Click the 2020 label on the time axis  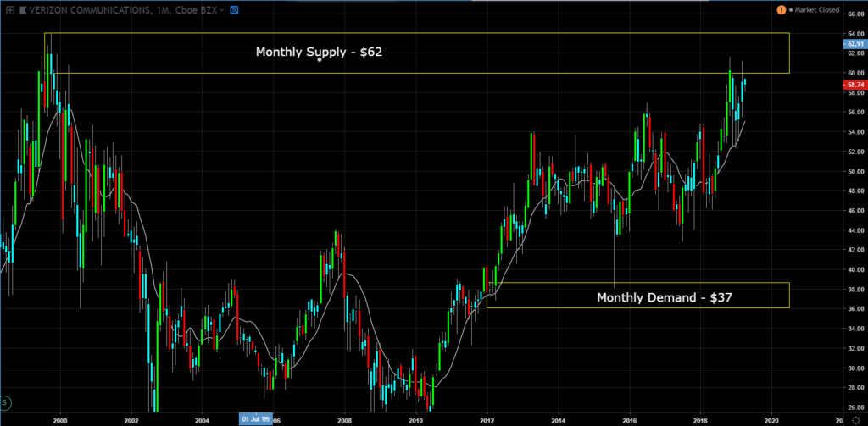point(771,420)
